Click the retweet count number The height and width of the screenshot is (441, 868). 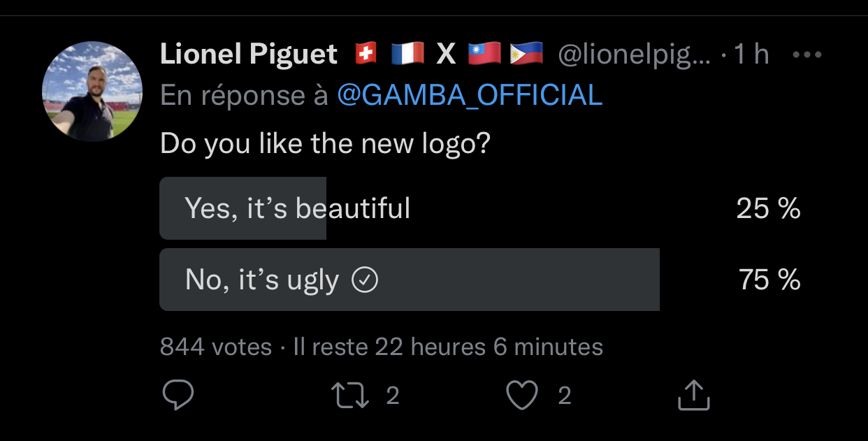point(393,396)
